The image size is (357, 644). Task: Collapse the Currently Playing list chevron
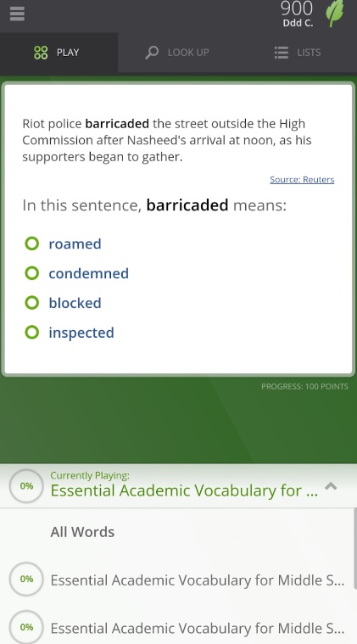click(x=331, y=487)
